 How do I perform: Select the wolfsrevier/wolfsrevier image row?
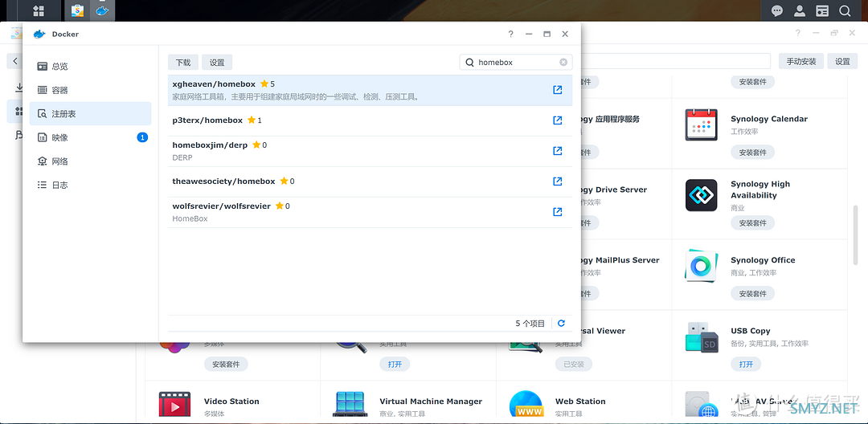click(371, 212)
